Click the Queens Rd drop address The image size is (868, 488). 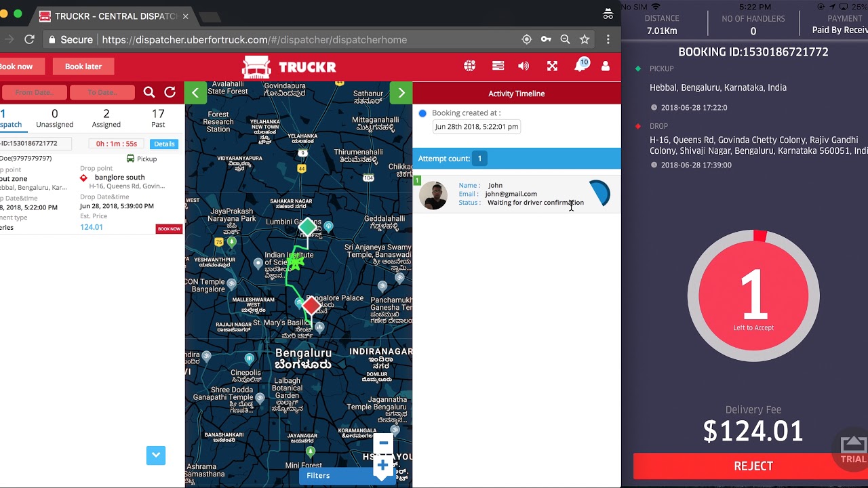click(x=758, y=146)
